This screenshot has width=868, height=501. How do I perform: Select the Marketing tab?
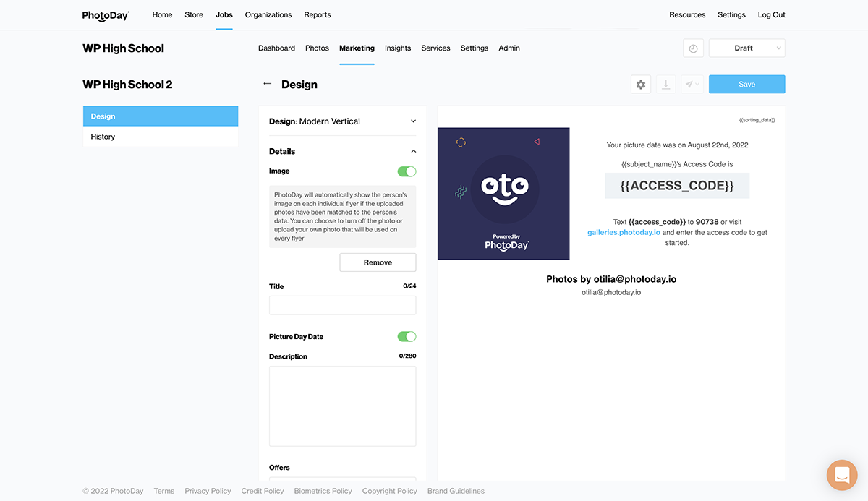pos(357,48)
